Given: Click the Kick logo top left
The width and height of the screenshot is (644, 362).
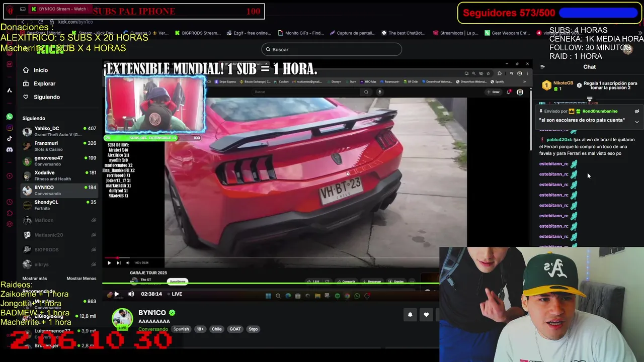Looking at the screenshot, I should (50, 49).
